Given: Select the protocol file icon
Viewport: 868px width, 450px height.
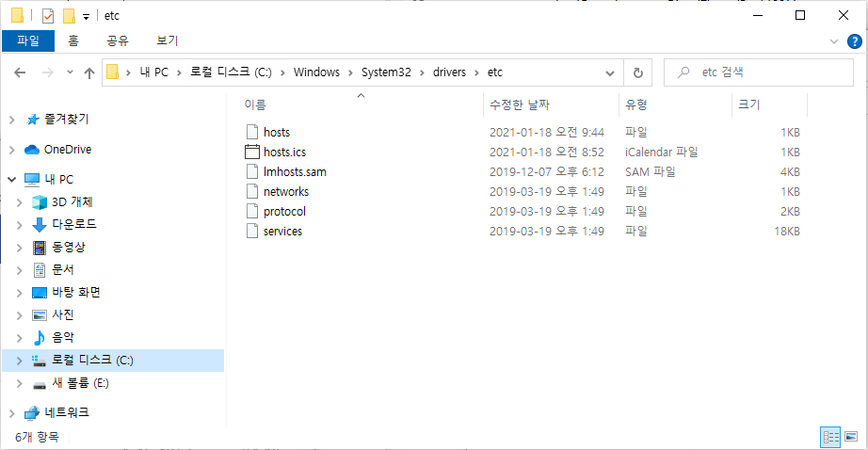Looking at the screenshot, I should pyautogui.click(x=252, y=212).
